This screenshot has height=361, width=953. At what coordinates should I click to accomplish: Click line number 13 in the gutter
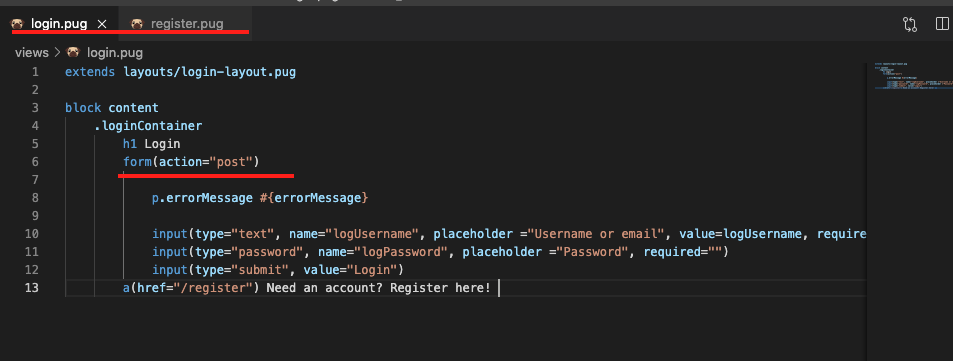(x=31, y=287)
